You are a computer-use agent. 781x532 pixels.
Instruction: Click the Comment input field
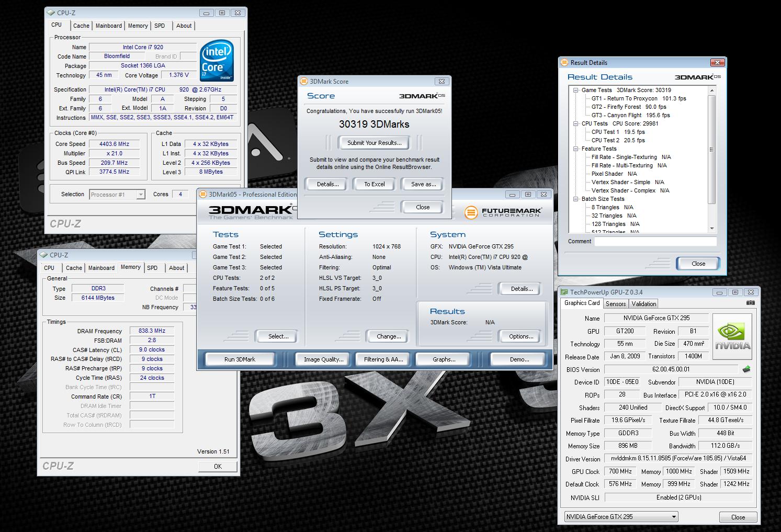(655, 242)
